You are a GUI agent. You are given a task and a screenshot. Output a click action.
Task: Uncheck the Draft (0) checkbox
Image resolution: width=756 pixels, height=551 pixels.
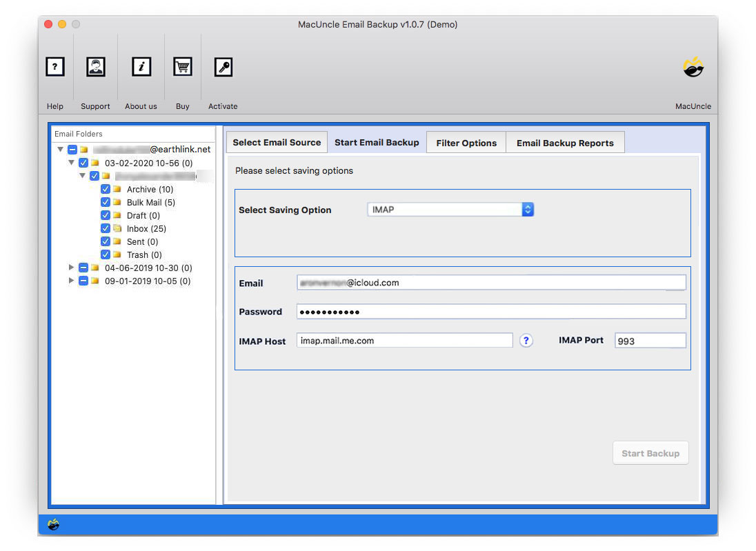point(105,215)
